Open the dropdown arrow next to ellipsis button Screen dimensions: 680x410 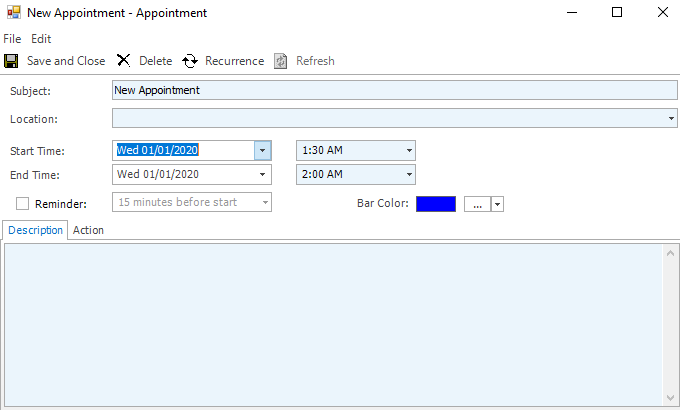pos(497,203)
